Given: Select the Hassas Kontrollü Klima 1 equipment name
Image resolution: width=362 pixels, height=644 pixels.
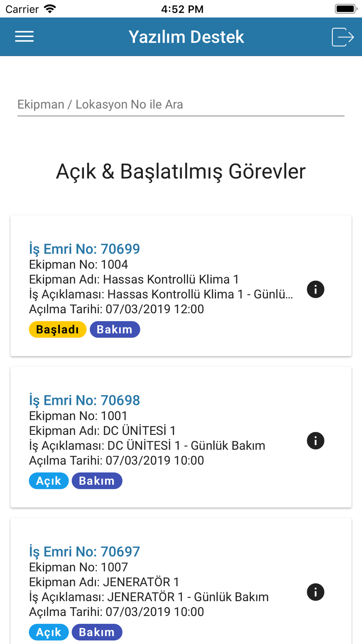Looking at the screenshot, I should 171,280.
